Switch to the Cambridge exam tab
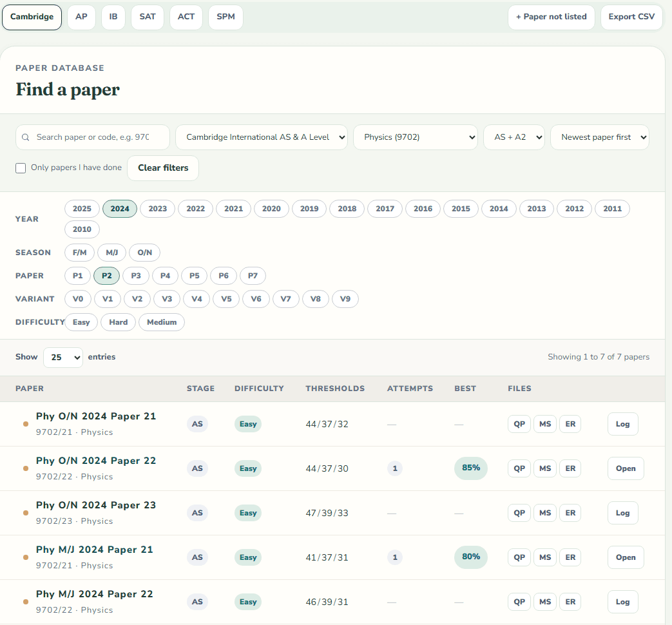The width and height of the screenshot is (672, 625). pos(32,17)
